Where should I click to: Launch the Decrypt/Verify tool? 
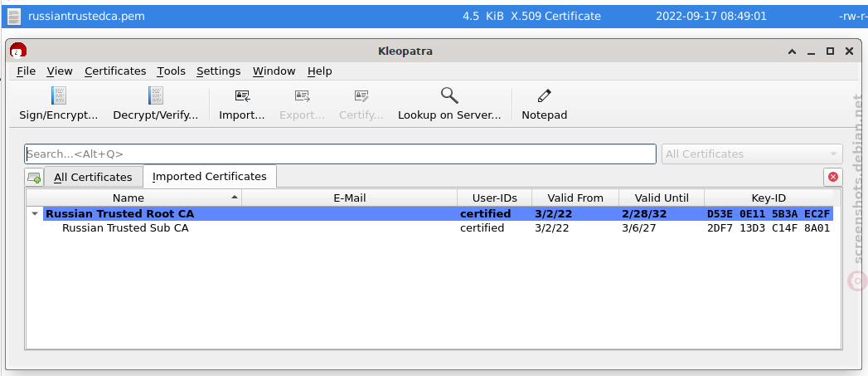click(x=156, y=104)
